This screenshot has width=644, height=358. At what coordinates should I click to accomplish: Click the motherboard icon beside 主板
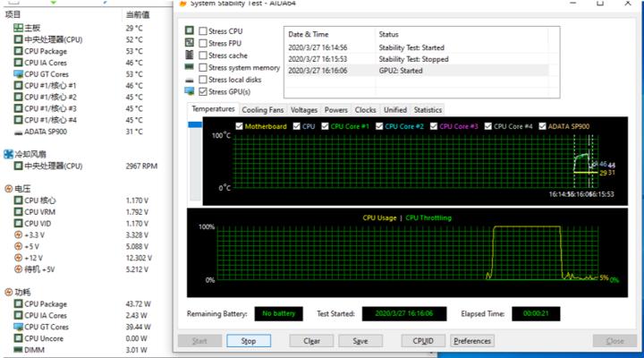tap(18, 28)
